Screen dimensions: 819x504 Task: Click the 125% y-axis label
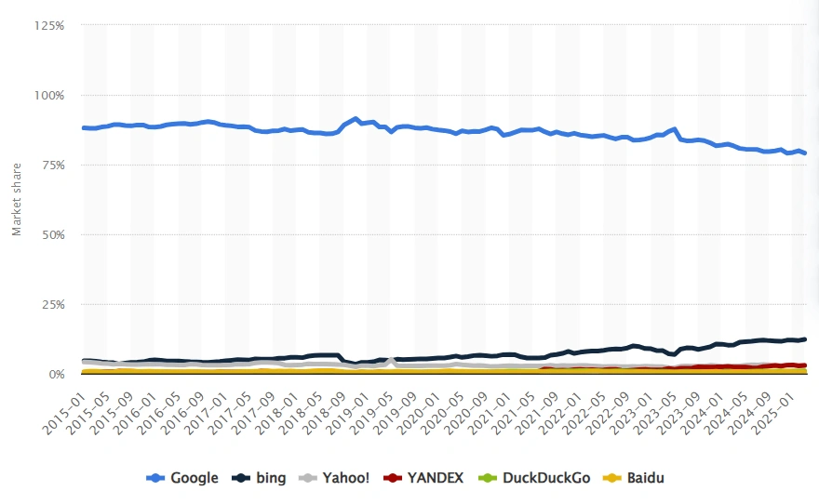(48, 25)
